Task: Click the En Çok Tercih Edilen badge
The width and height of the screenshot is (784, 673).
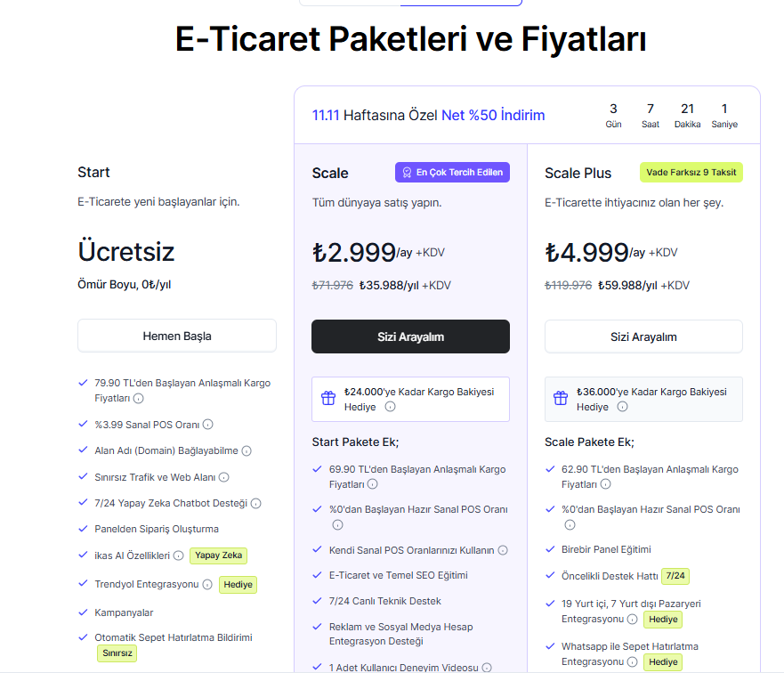Action: coord(452,173)
